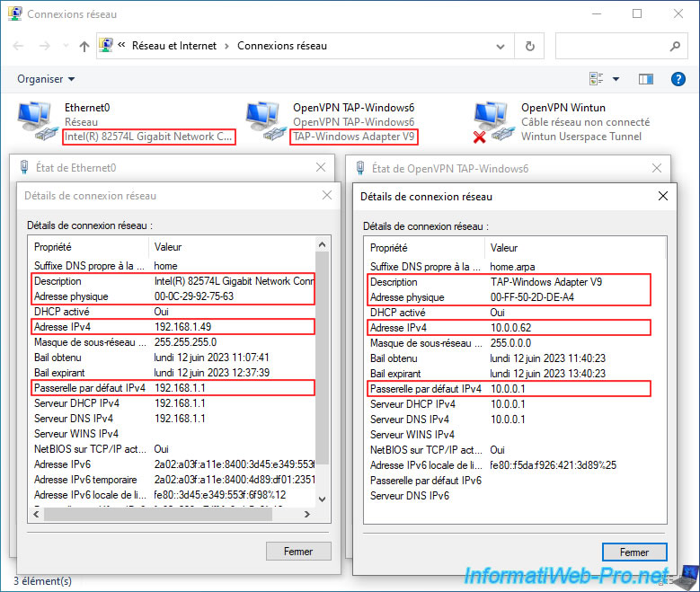
Task: Select physical address 00-FF-50-2D-DE-A4 row
Action: (509, 297)
